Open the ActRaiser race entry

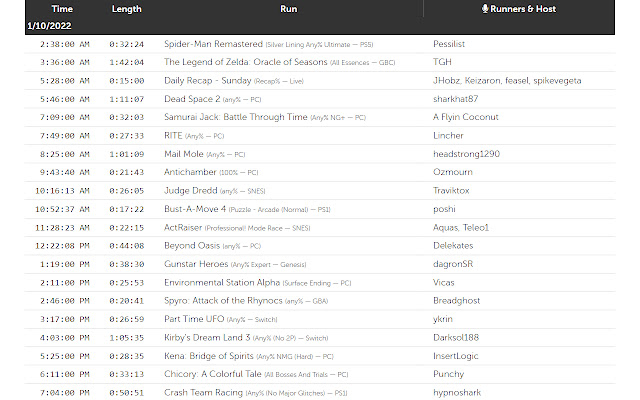[187, 227]
